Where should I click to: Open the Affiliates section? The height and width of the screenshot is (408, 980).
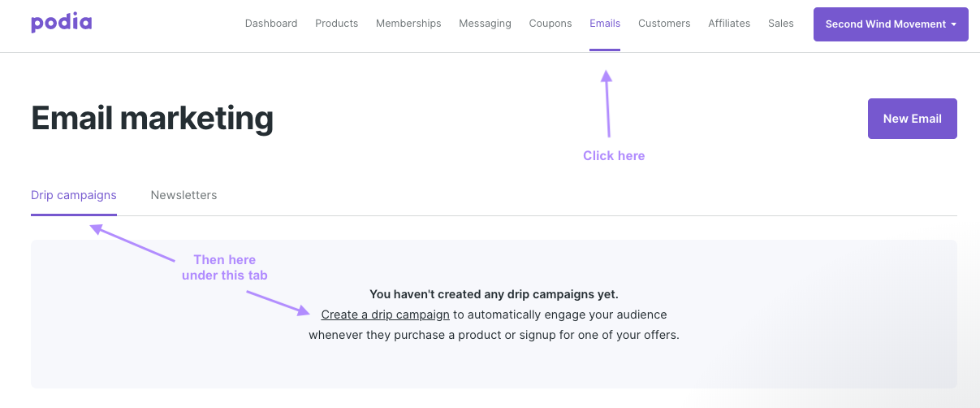[729, 24]
